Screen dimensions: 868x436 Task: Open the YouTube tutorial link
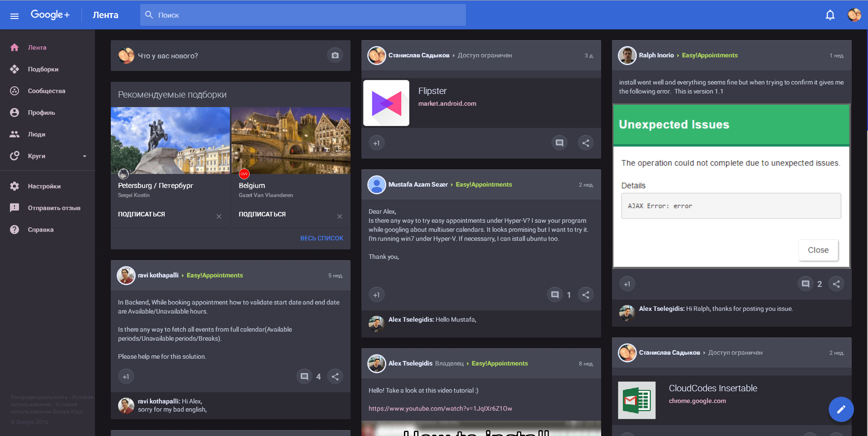pos(441,408)
